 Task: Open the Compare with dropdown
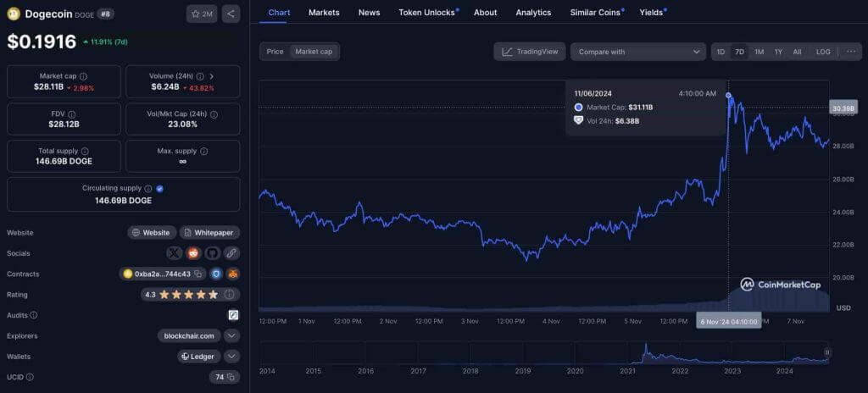click(638, 52)
